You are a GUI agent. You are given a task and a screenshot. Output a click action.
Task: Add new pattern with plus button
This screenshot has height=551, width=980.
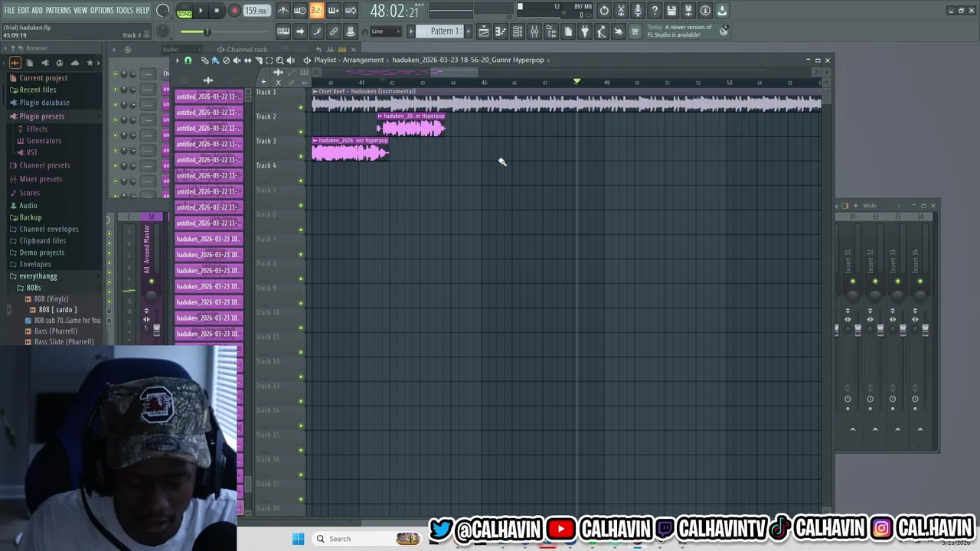click(x=469, y=31)
